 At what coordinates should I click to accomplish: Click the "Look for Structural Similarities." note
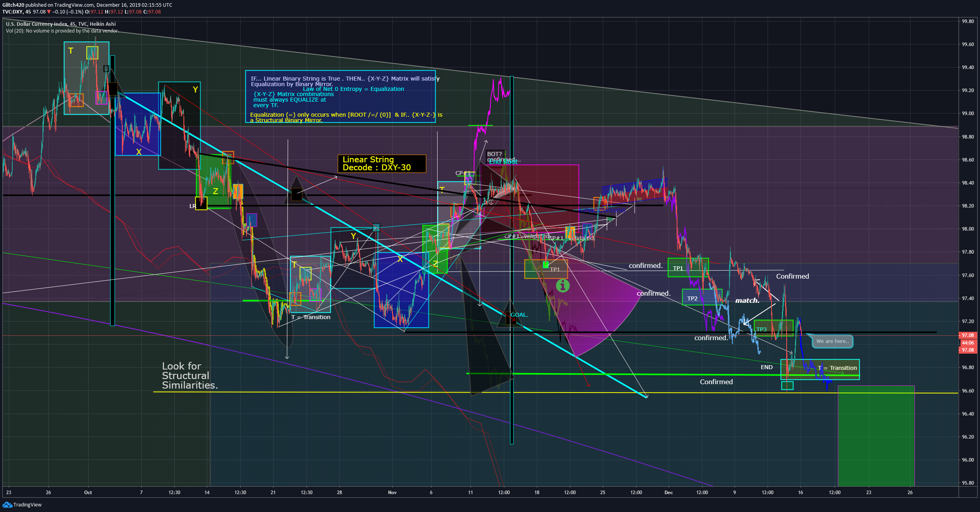point(190,375)
